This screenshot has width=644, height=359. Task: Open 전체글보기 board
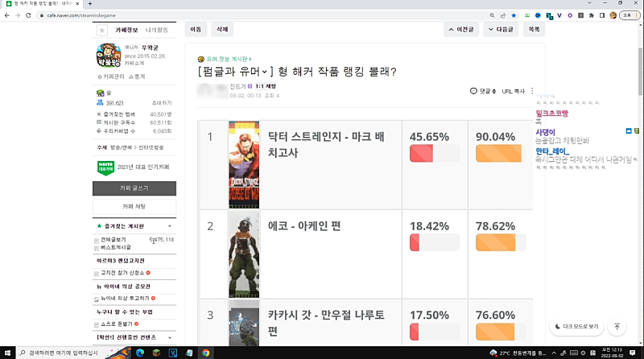point(114,240)
